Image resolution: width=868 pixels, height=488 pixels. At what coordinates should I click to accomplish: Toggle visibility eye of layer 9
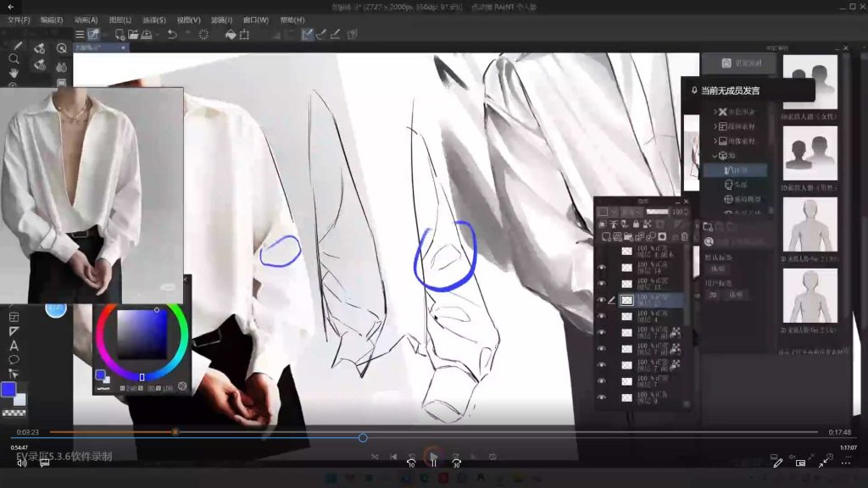click(601, 397)
